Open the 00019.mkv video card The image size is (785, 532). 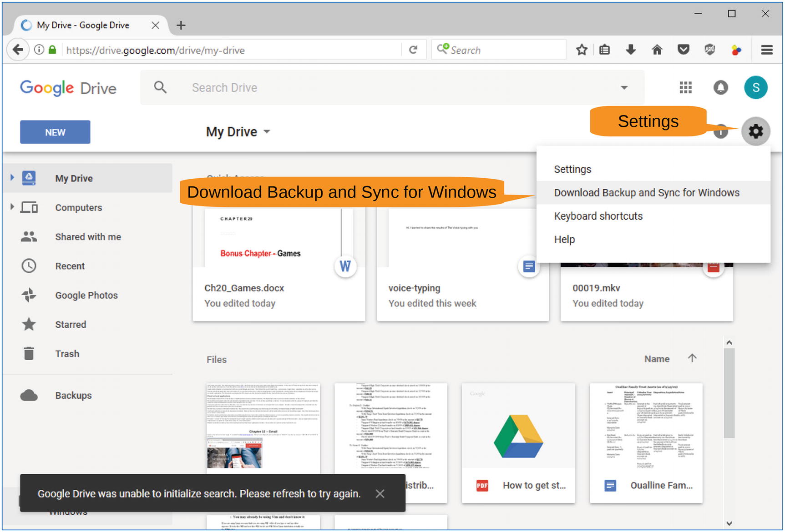[646, 291]
